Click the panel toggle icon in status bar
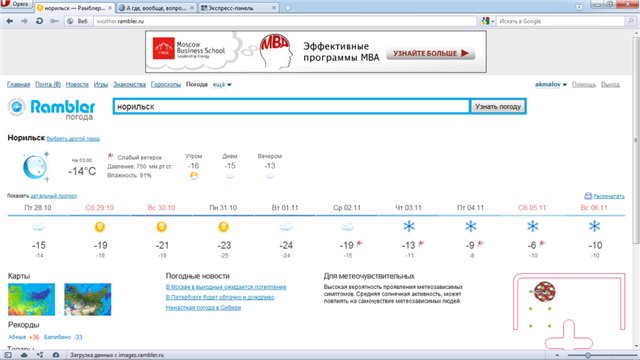 click(x=8, y=355)
